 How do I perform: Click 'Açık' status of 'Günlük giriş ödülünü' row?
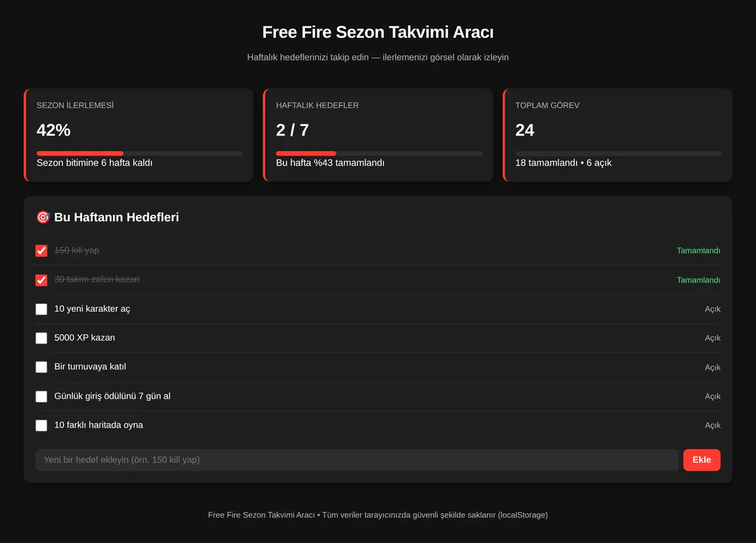[x=713, y=397]
